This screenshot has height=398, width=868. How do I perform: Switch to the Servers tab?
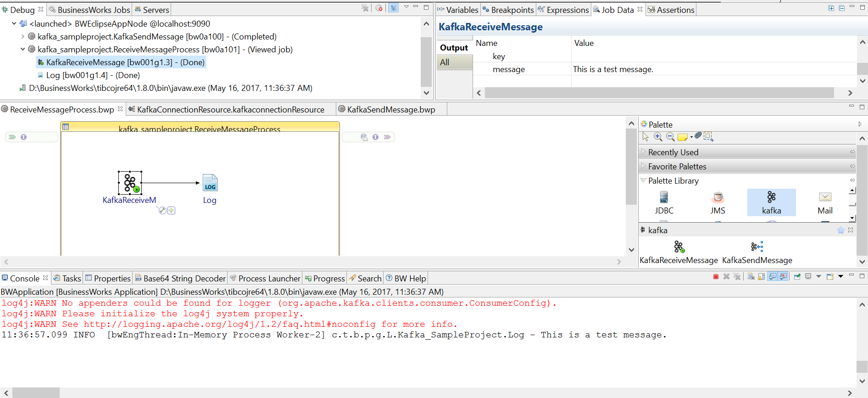(x=152, y=10)
